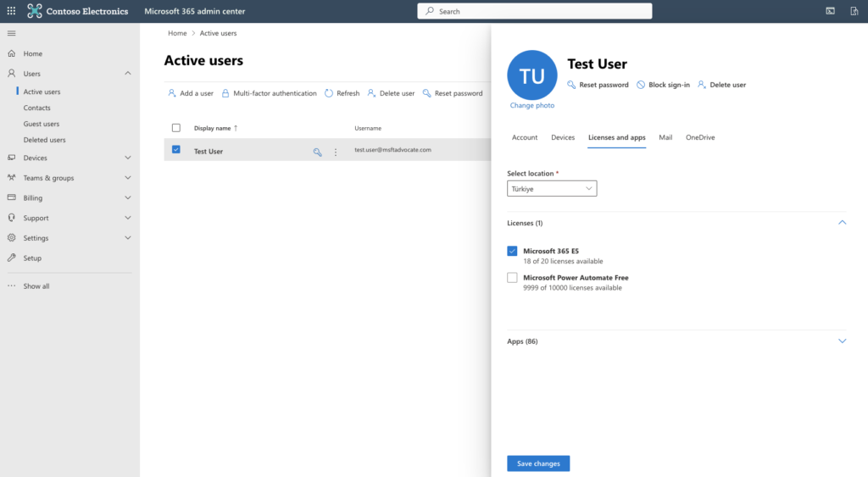
Task: Click the key icon beside Test User
Action: (317, 152)
